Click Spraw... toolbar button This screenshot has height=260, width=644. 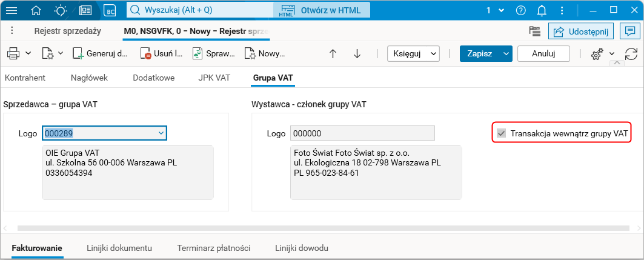pos(214,53)
